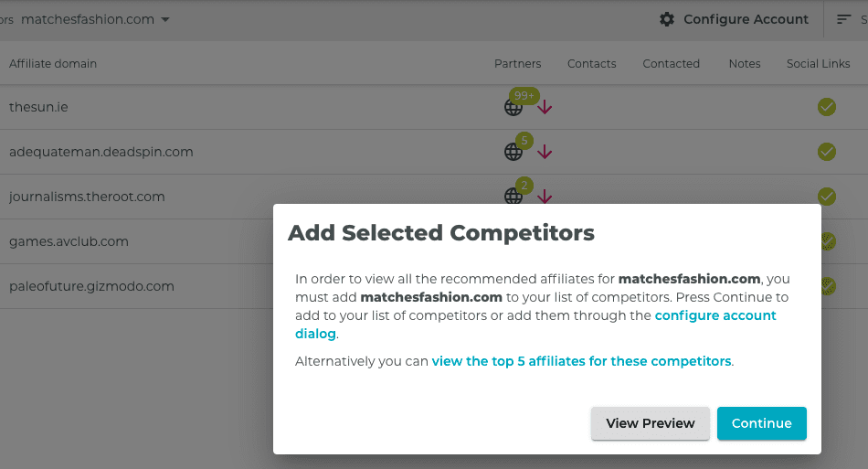The width and height of the screenshot is (868, 469).
Task: Click the red down arrow for journalisms.theroot.com
Action: 545,196
